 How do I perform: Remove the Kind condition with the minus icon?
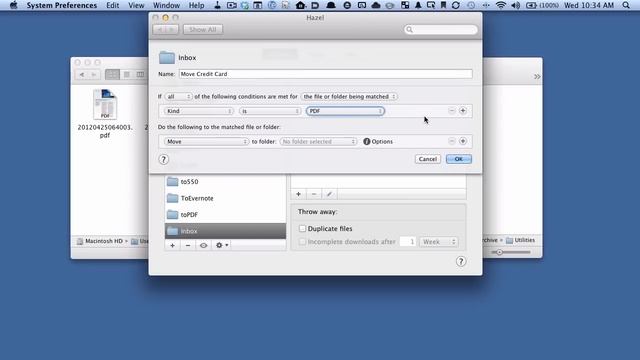click(x=451, y=111)
